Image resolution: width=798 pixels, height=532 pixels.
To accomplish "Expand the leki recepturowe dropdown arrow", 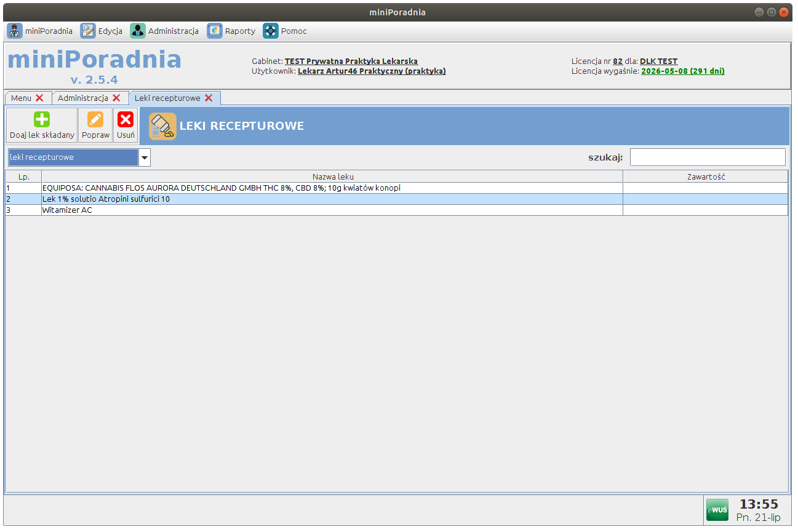I will 144,158.
